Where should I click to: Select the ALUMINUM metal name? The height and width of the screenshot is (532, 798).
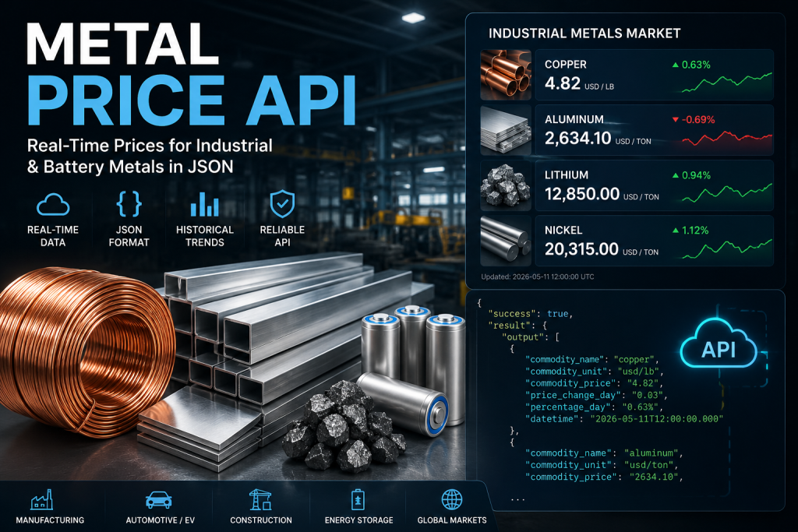(x=574, y=119)
